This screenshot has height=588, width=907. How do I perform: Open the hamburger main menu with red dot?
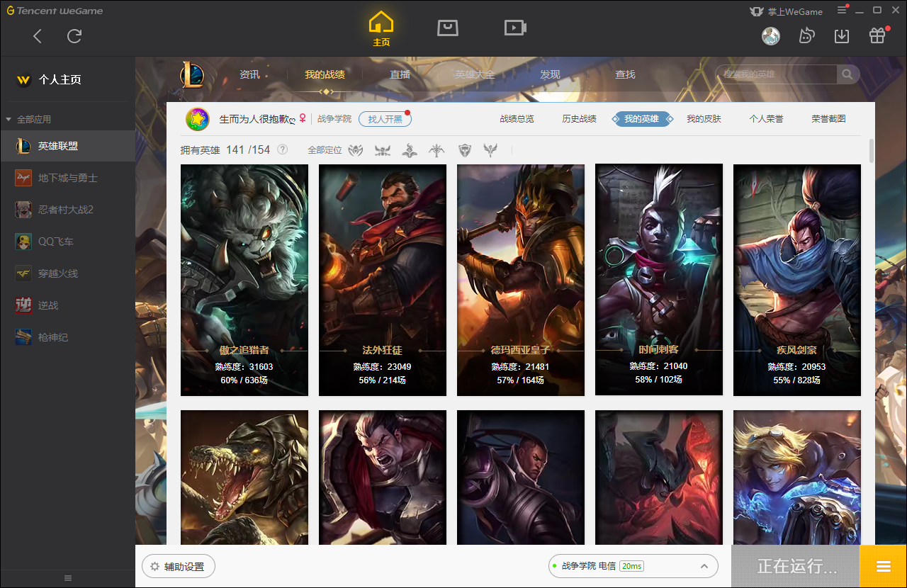[x=842, y=10]
